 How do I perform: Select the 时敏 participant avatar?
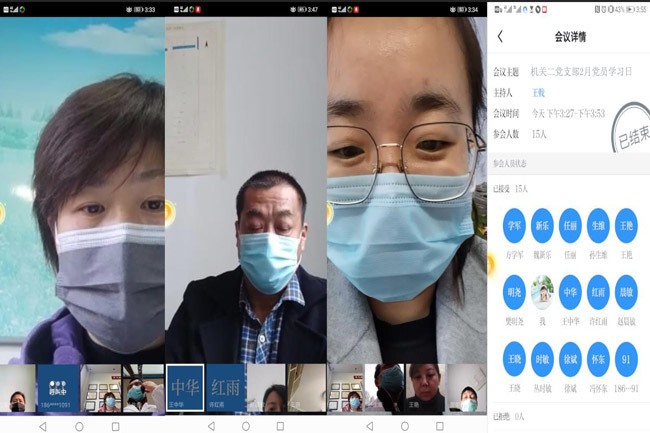point(542,359)
